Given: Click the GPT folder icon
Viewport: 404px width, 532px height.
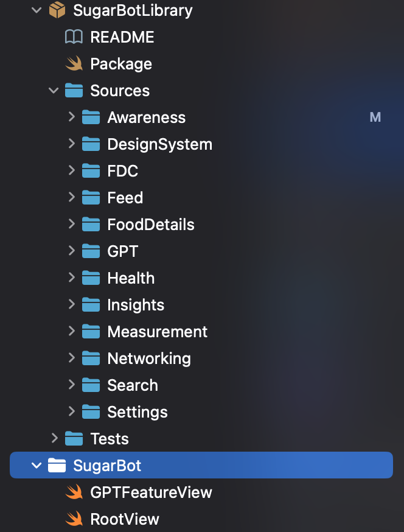Looking at the screenshot, I should point(91,251).
